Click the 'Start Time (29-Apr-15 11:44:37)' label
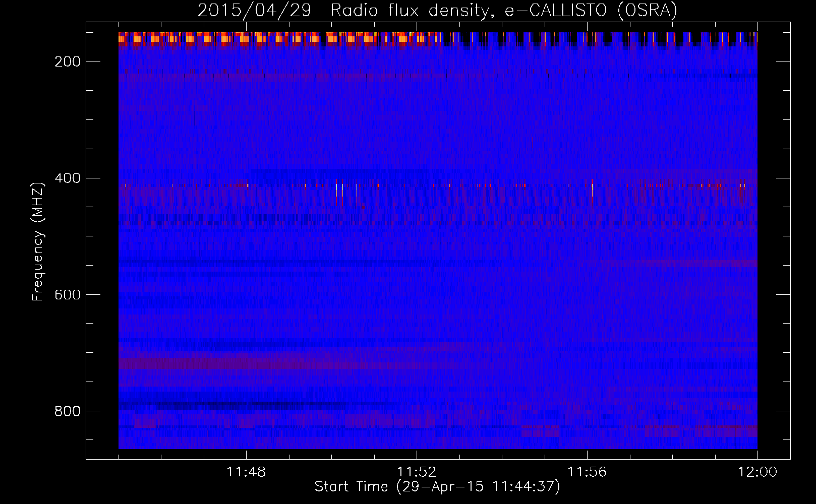The height and width of the screenshot is (504, 816). click(x=437, y=487)
